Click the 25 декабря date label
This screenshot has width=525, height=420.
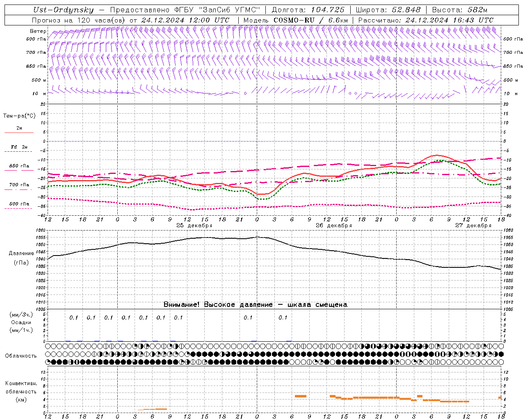pyautogui.click(x=194, y=226)
